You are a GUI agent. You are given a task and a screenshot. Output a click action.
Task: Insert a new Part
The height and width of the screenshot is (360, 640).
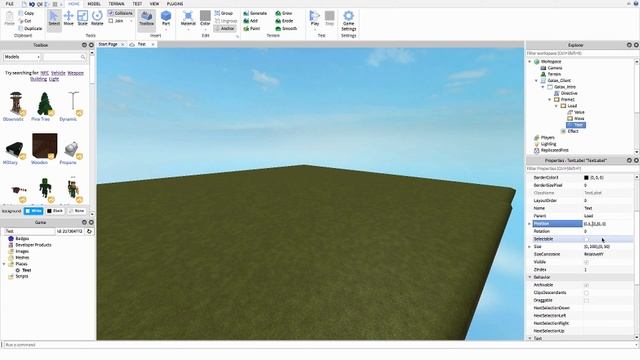(166, 19)
